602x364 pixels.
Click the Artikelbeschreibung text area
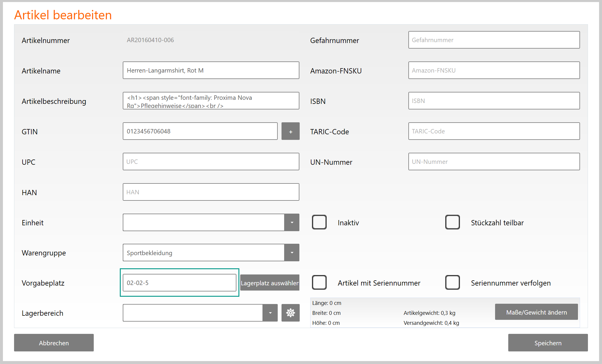pos(211,101)
